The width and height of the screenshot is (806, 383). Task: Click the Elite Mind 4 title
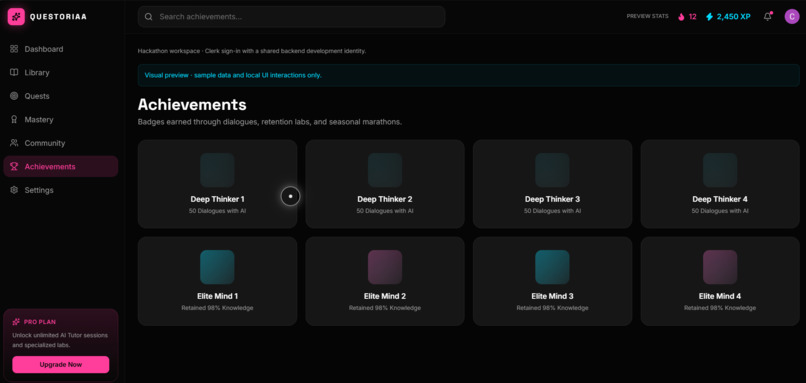click(720, 296)
